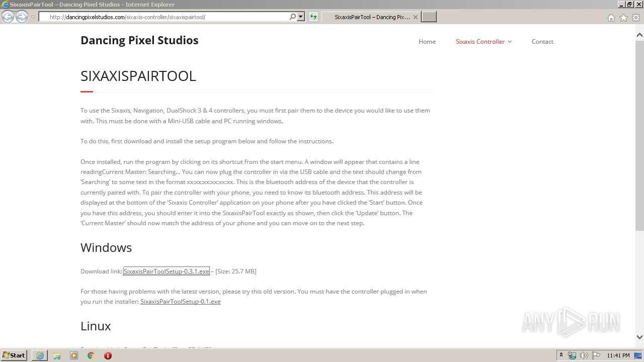Open recent pages dropdown next to Forward button
Viewport: 644px width, 362px height.
pyautogui.click(x=33, y=17)
